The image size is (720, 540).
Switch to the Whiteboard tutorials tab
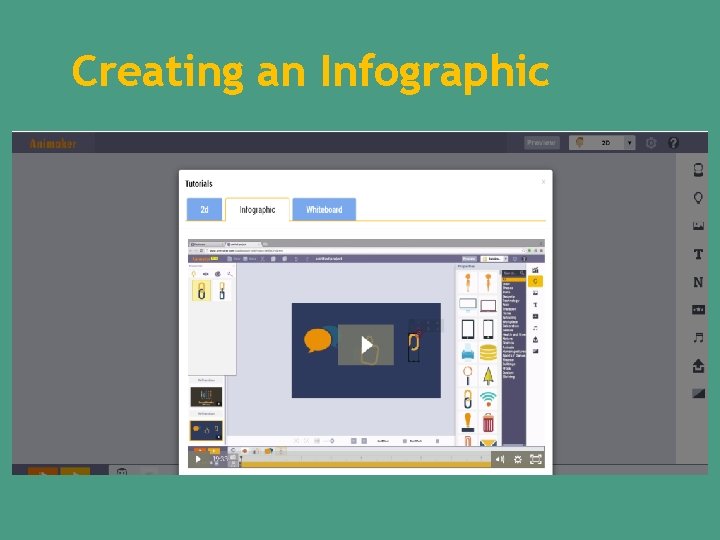pos(324,209)
